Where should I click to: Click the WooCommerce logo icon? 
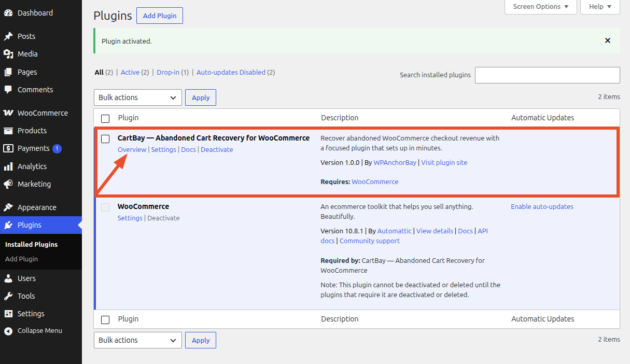pyautogui.click(x=8, y=113)
